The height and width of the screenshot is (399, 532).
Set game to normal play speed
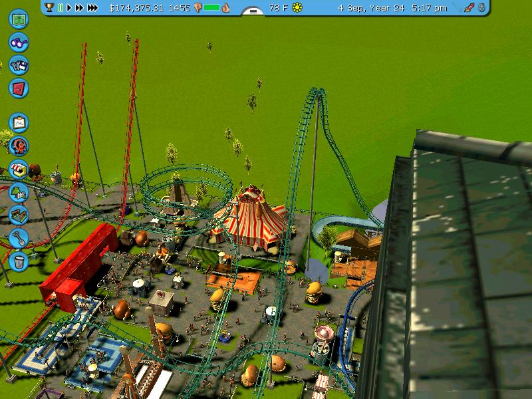(x=69, y=7)
